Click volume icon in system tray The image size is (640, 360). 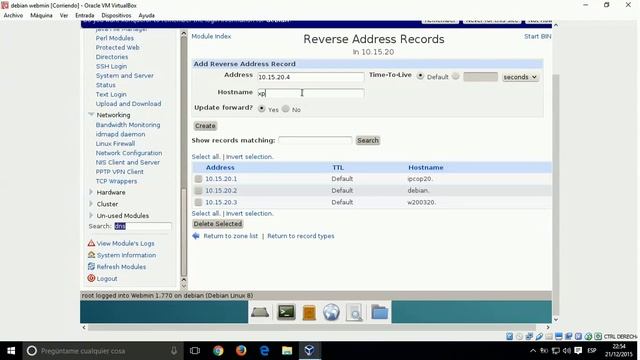[567, 351]
